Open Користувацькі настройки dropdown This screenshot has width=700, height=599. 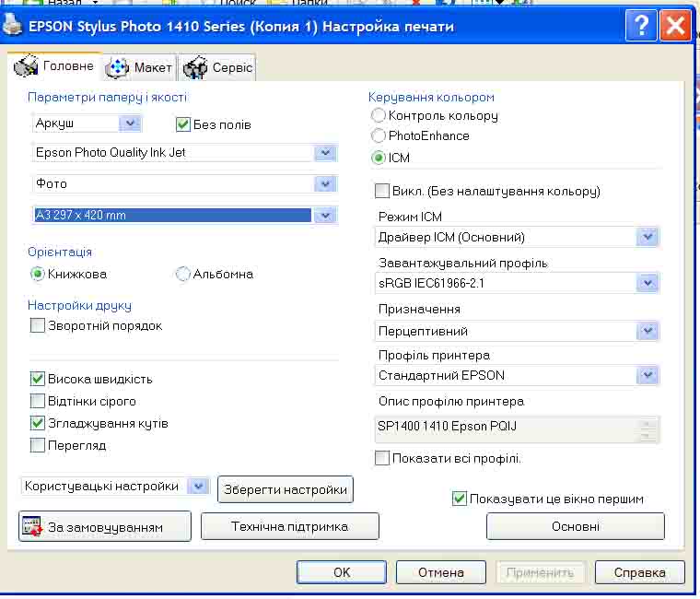[198, 486]
